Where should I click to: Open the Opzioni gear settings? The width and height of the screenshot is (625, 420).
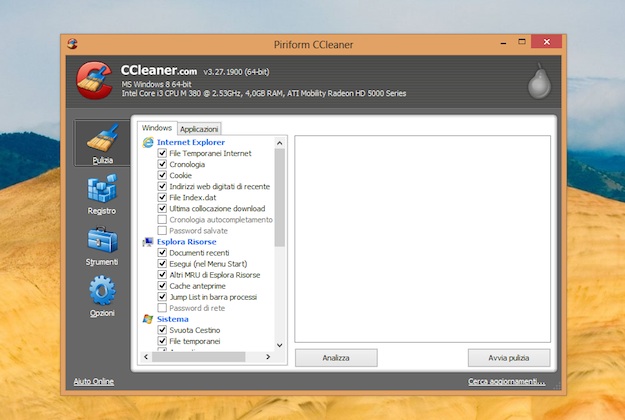pyautogui.click(x=101, y=296)
